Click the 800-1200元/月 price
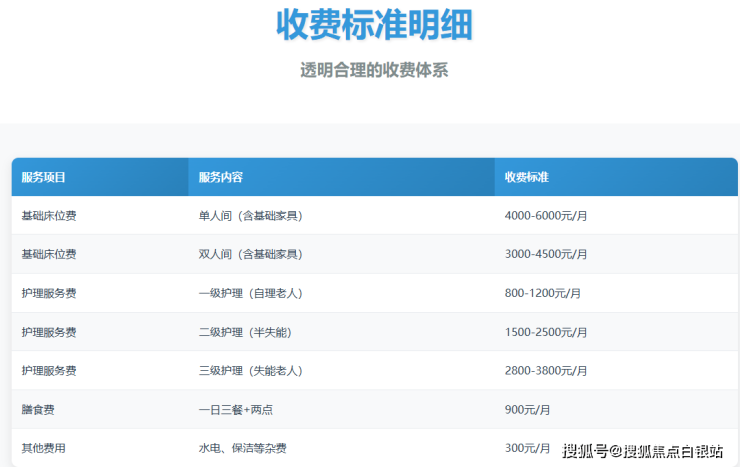The width and height of the screenshot is (740, 467). 543,293
